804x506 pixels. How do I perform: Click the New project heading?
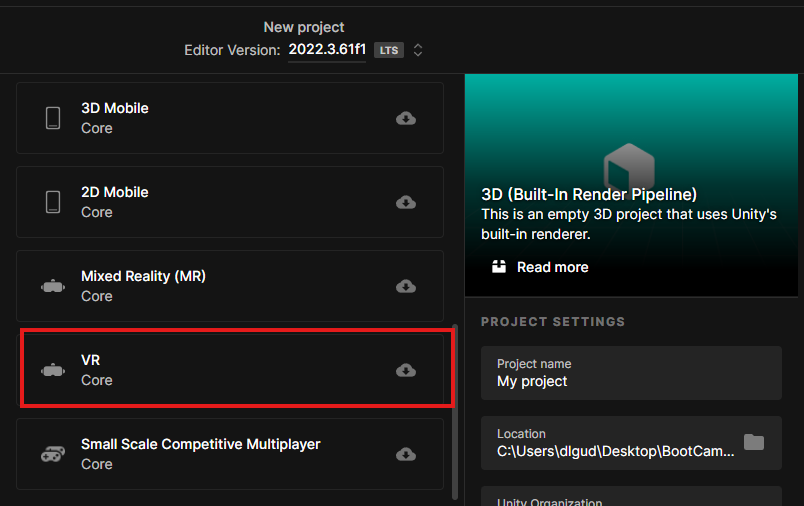pos(304,27)
